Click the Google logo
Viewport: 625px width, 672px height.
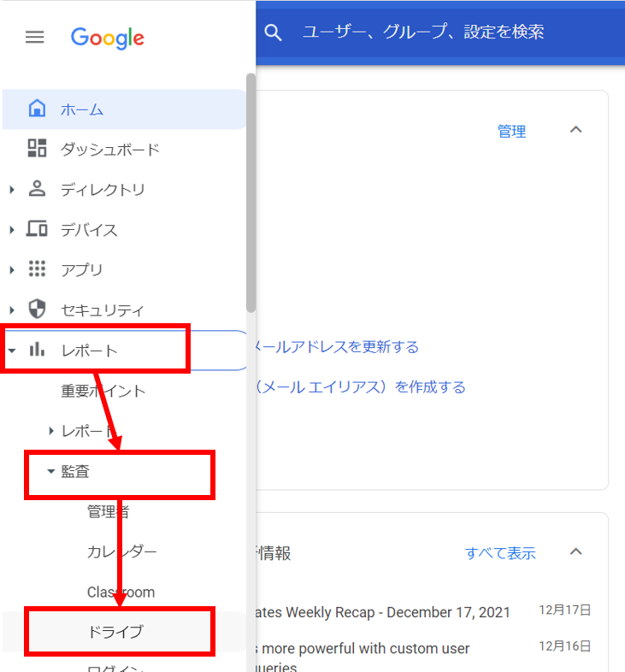[108, 38]
